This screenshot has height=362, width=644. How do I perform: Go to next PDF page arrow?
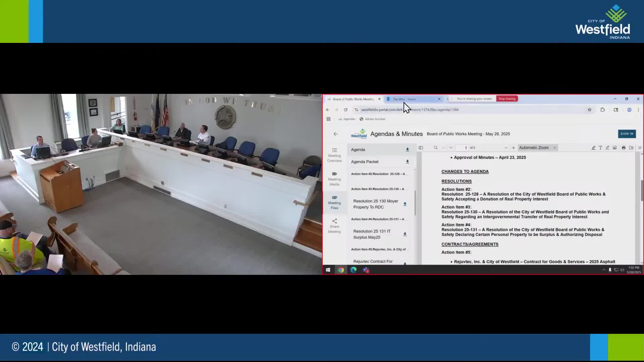[x=451, y=148]
